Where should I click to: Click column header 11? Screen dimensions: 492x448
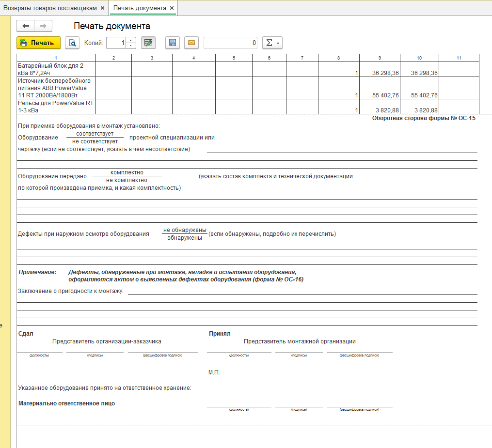click(459, 58)
